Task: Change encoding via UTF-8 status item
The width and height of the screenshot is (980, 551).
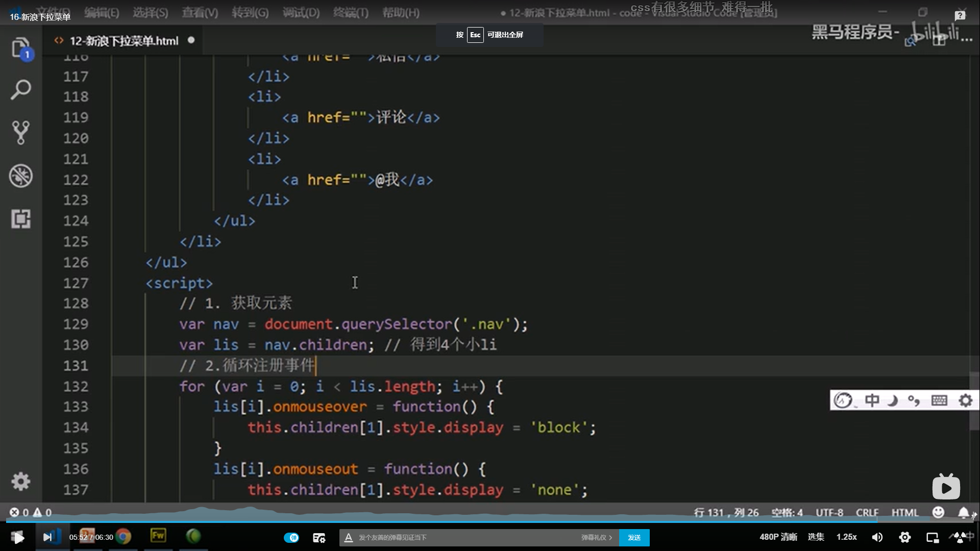Action: pos(829,512)
